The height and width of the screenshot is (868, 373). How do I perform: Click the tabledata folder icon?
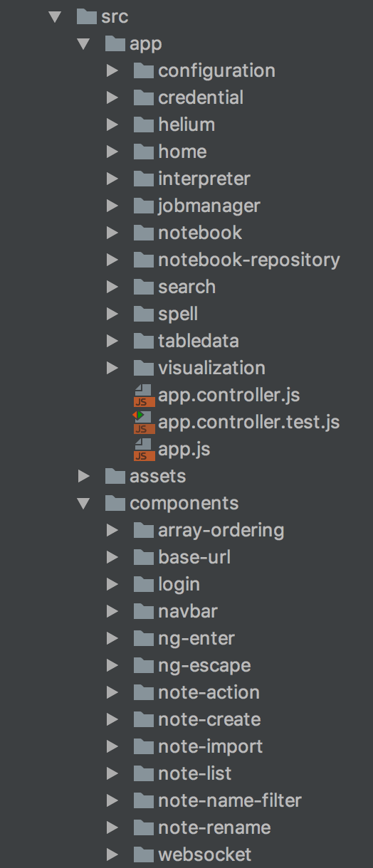pyautogui.click(x=143, y=340)
